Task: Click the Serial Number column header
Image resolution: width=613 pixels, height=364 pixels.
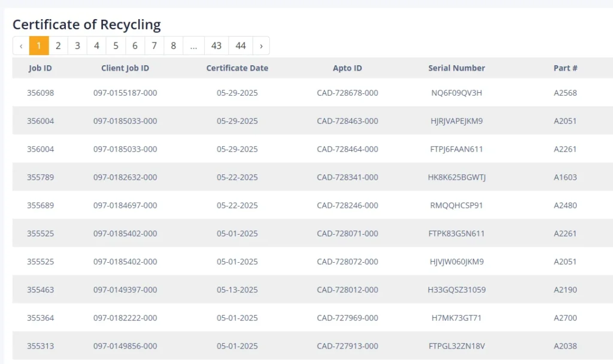Action: (x=456, y=68)
